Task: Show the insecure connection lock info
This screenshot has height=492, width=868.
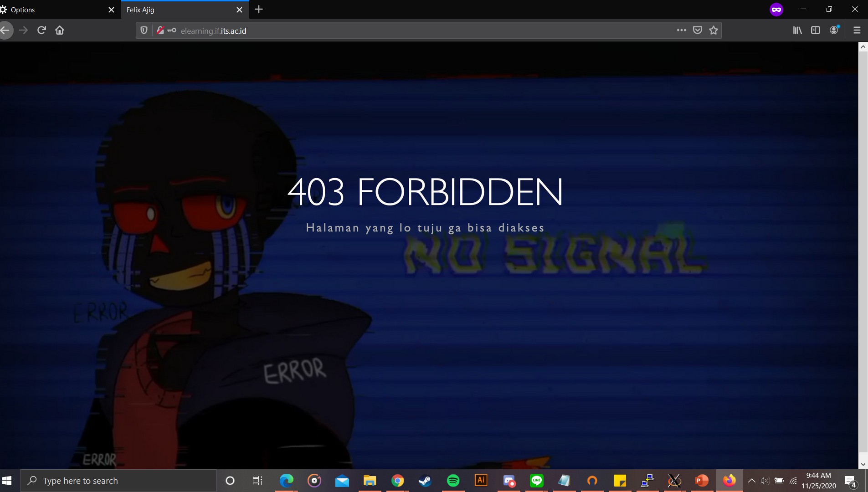Action: point(160,30)
